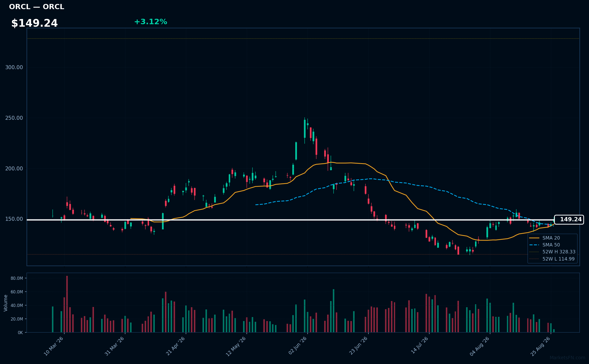Click the 25 Aug '26 date label
This screenshot has height=364, width=589.
pyautogui.click(x=540, y=346)
